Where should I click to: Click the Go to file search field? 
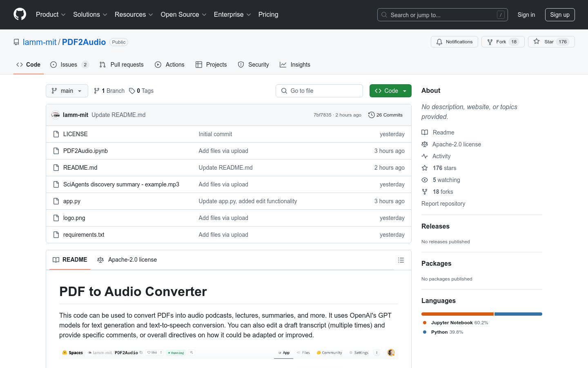coord(319,91)
